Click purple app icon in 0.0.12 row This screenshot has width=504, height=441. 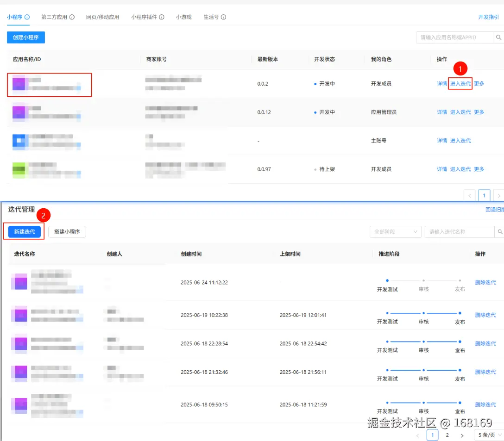point(19,112)
